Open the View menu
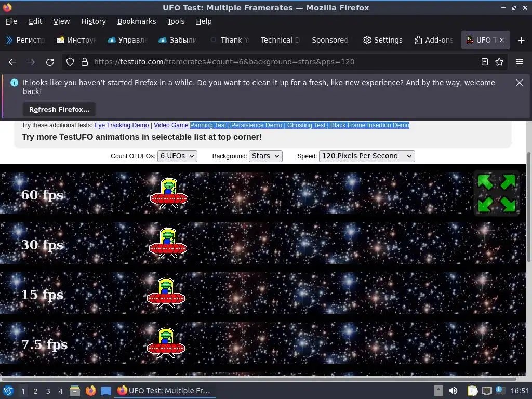This screenshot has width=532, height=399. tap(61, 21)
